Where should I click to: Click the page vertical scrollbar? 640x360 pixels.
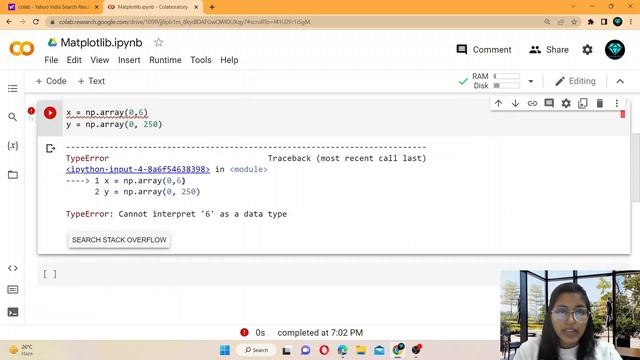pyautogui.click(x=635, y=167)
